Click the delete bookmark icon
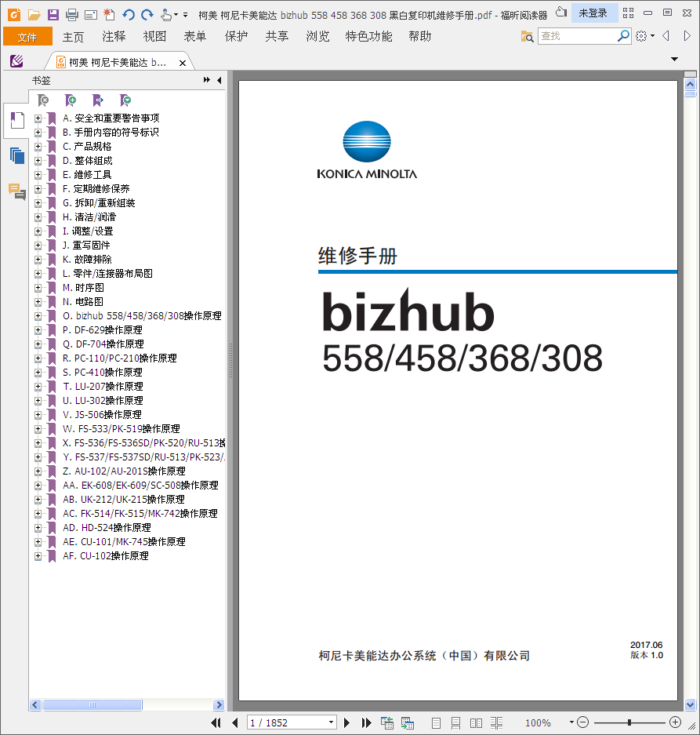Screen dimensions: 700x735 coord(43,100)
